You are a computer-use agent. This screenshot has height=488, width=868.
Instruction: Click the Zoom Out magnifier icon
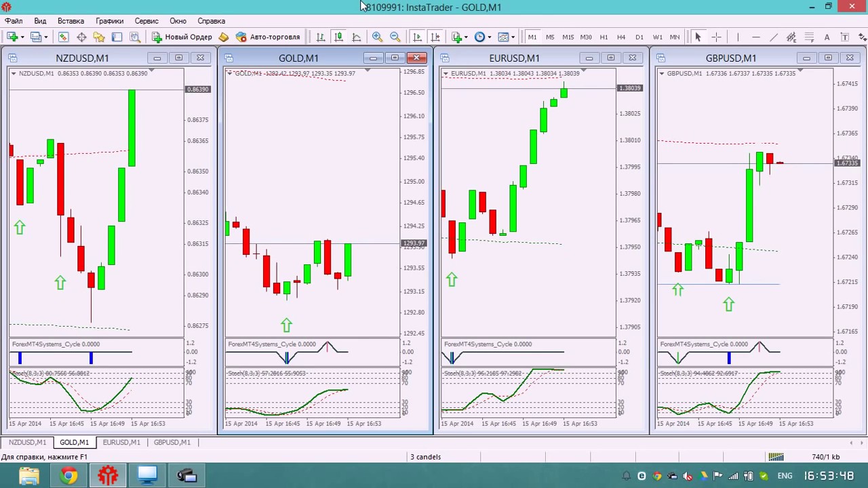[395, 37]
